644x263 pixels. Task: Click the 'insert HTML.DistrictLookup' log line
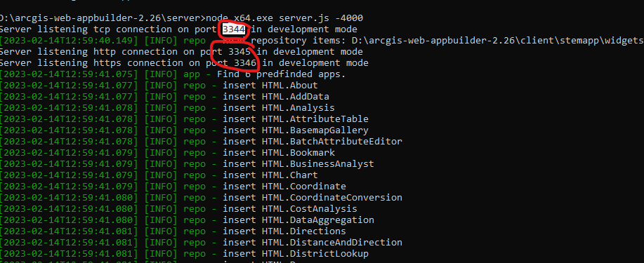point(295,254)
